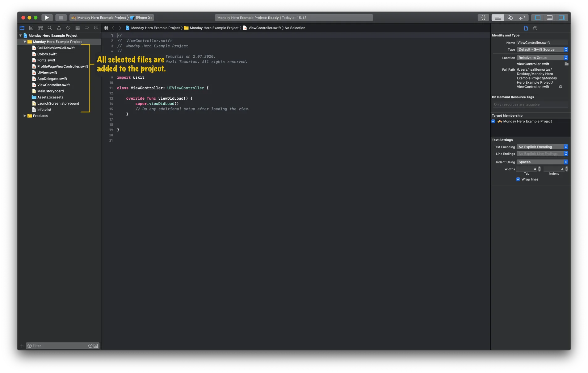Collapse the root Monday Hero Example Project
588x373 pixels.
[x=21, y=35]
